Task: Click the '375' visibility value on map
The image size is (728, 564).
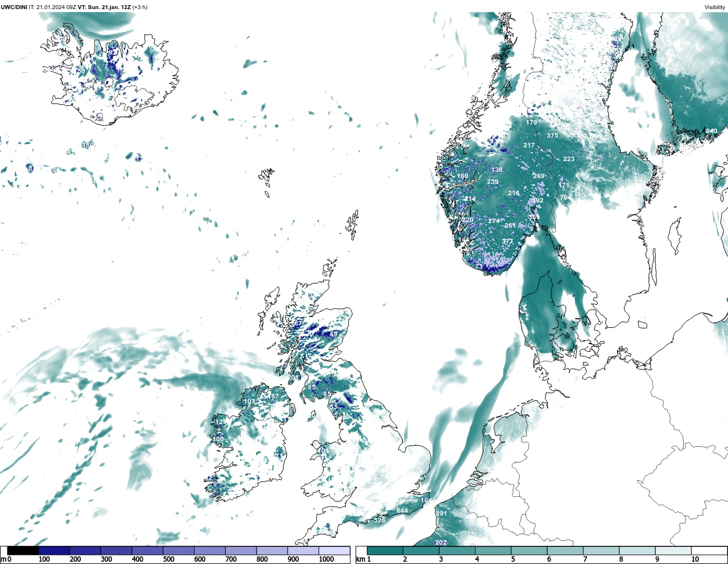Action: pos(552,135)
